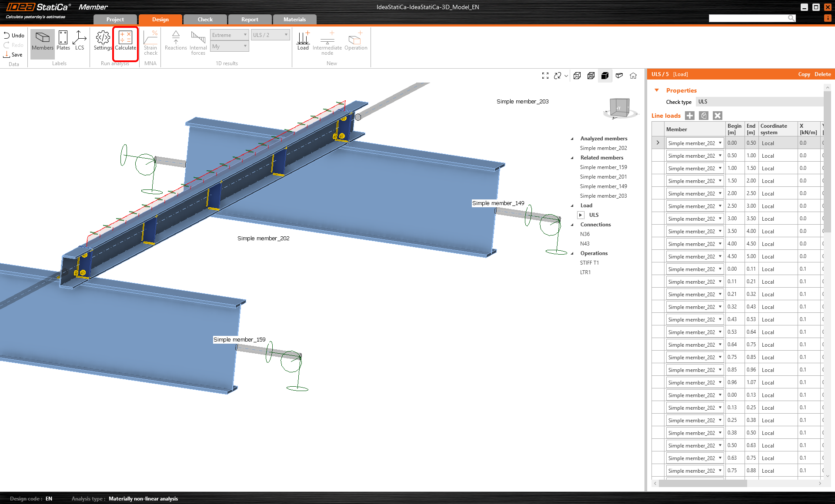Open the ULS / 2 load dropdown
835x504 pixels.
click(271, 35)
